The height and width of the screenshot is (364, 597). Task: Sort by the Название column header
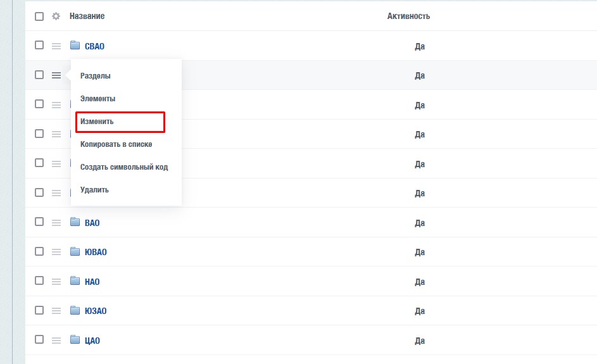(x=87, y=16)
